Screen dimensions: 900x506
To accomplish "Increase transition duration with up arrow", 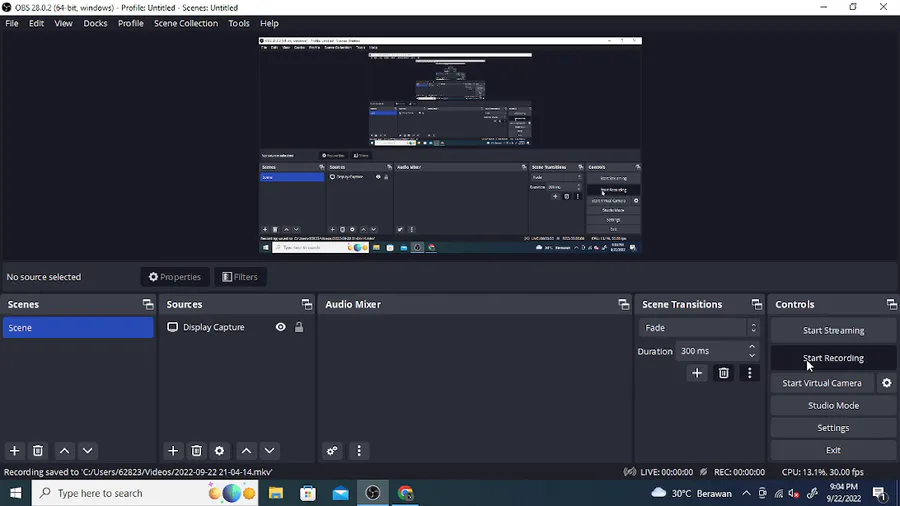I will (x=752, y=347).
